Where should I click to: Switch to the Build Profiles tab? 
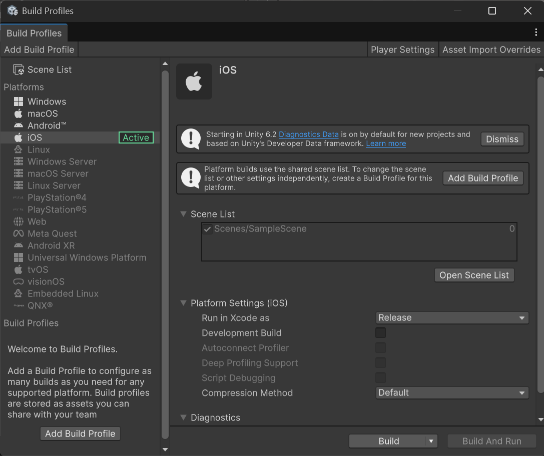tap(34, 33)
